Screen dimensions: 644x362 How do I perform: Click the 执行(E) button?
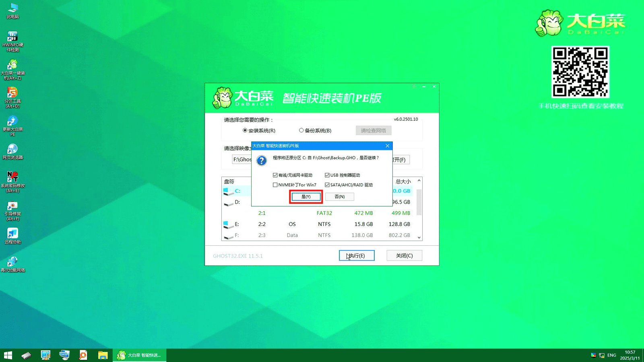click(357, 256)
